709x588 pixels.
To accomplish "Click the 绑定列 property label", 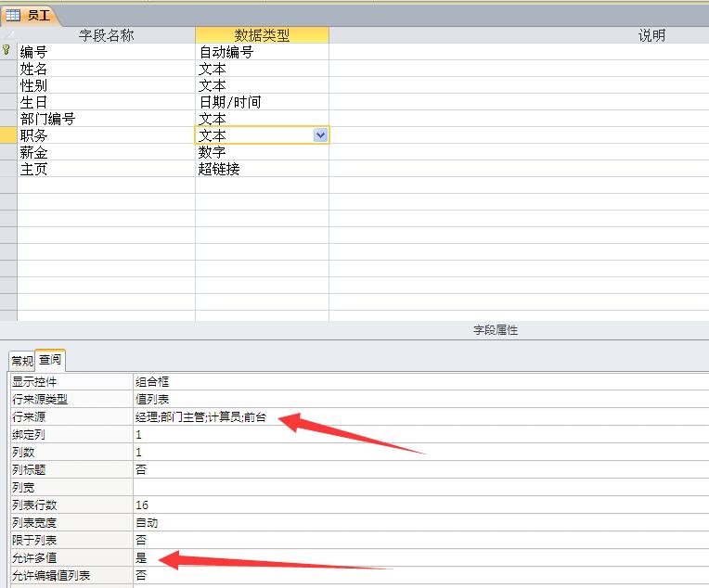I will click(71, 435).
